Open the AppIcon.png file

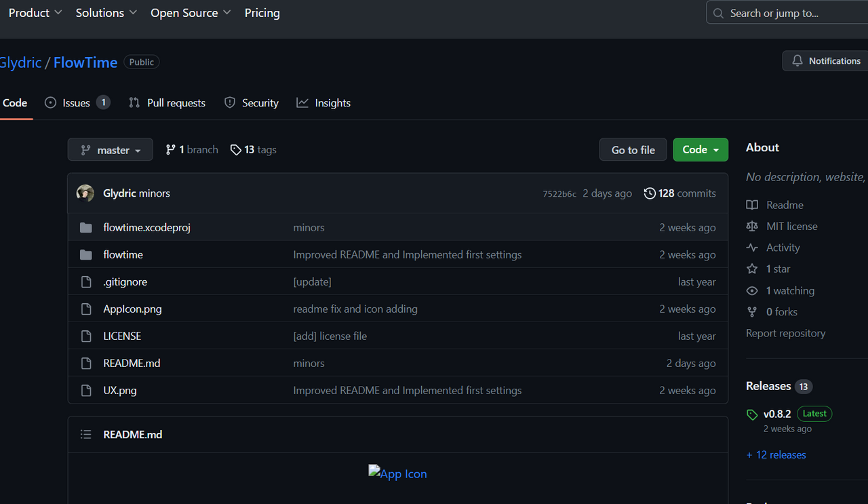pos(132,309)
